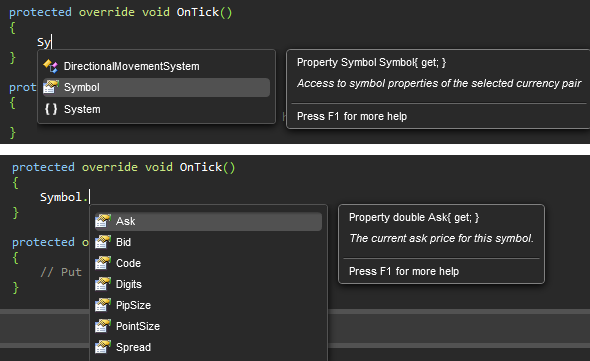Pick Spread from the member list

[208, 347]
